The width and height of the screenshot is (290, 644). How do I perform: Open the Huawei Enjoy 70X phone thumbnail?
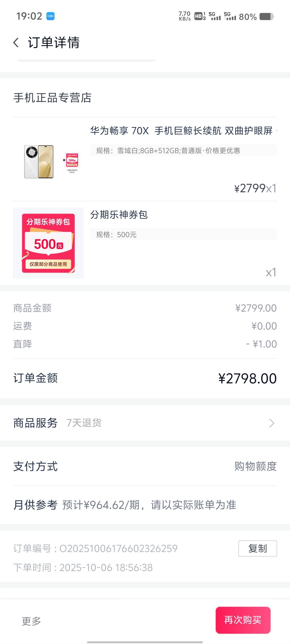48,162
